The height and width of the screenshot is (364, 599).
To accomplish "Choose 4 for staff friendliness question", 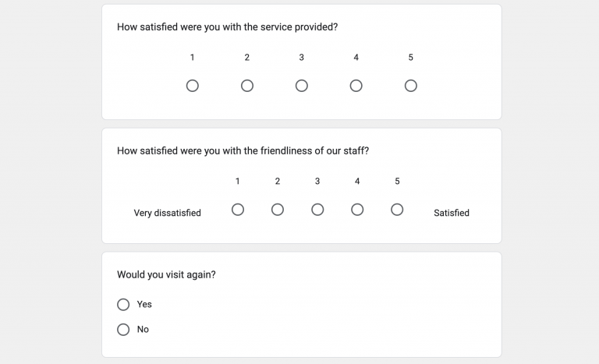I will [x=357, y=210].
